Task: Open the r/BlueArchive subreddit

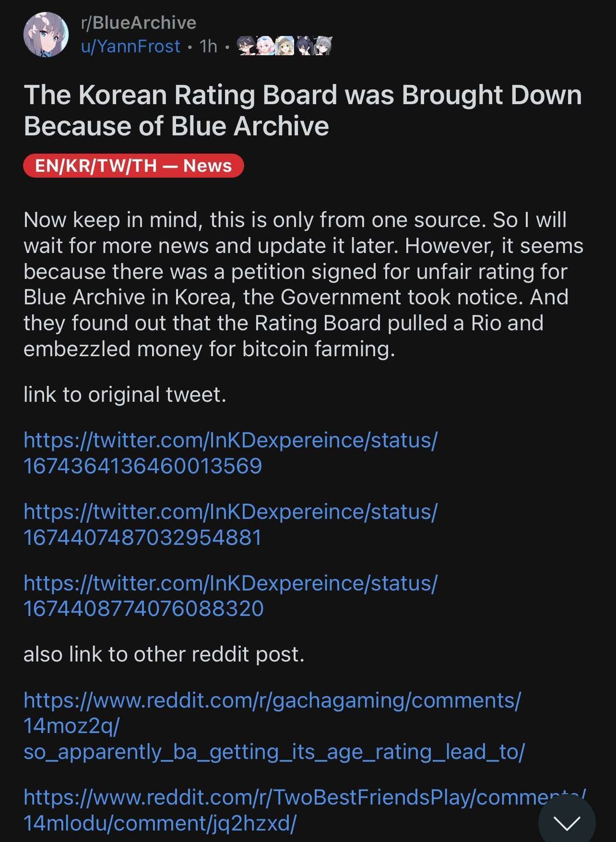Action: (x=139, y=23)
